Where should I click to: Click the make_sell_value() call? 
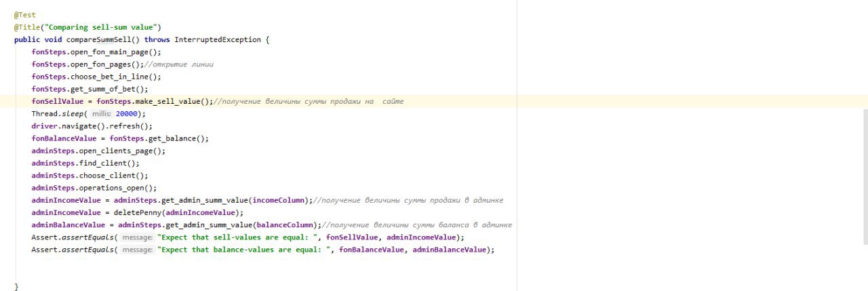(x=174, y=101)
